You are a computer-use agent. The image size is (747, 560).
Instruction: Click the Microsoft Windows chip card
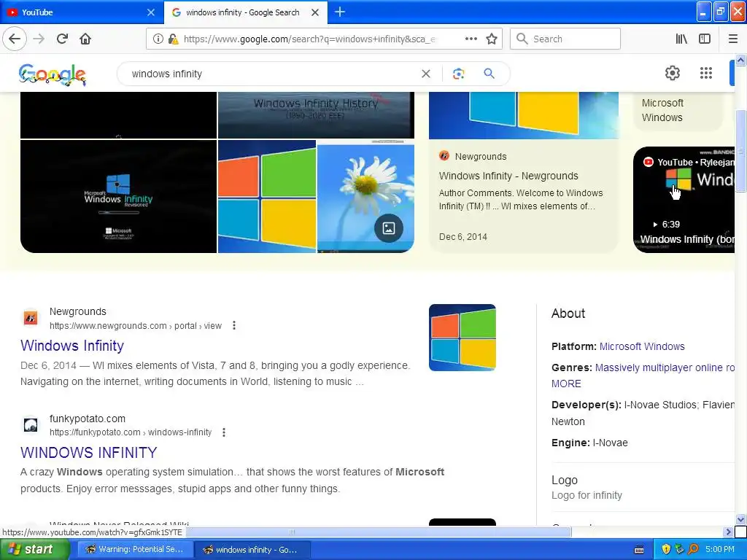(678, 111)
